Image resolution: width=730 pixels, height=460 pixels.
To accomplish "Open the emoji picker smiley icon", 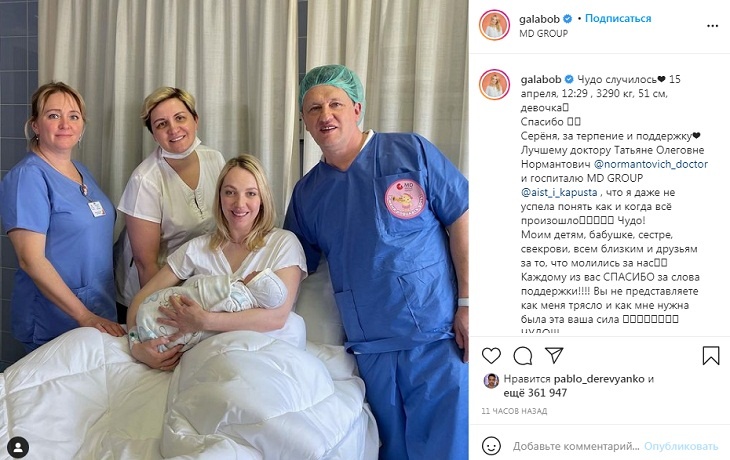I will (491, 446).
